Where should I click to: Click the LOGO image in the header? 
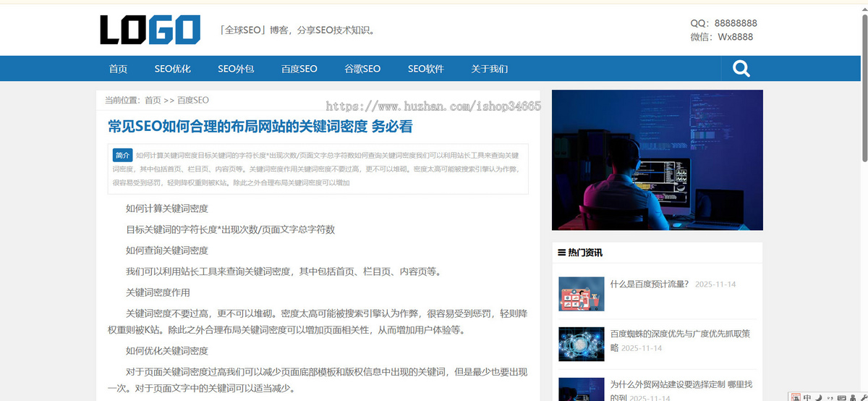(150, 30)
